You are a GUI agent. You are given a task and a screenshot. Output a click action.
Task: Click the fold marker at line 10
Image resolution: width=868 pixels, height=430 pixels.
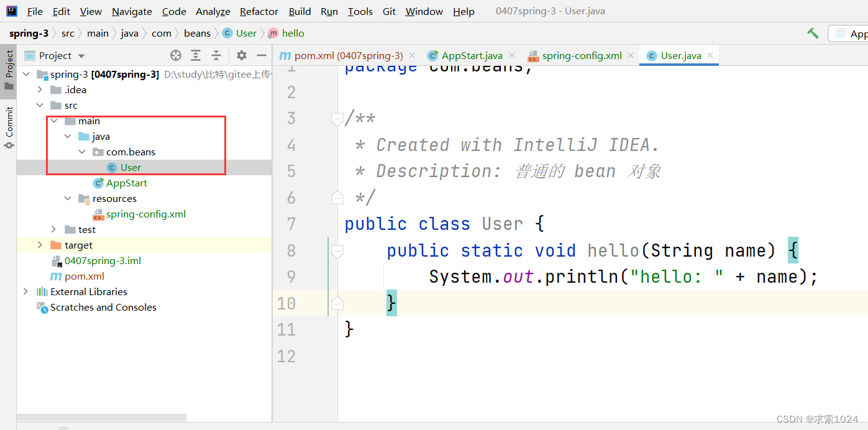[337, 303]
